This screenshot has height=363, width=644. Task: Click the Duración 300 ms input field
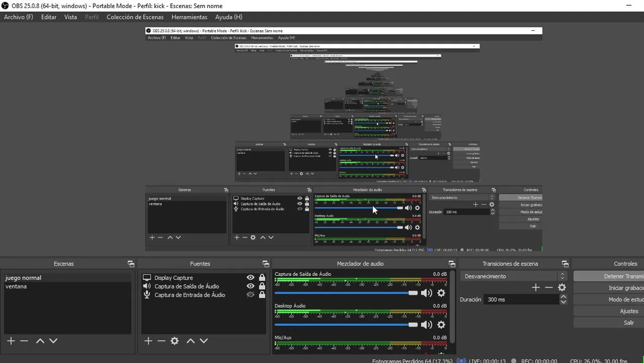pyautogui.click(x=521, y=299)
